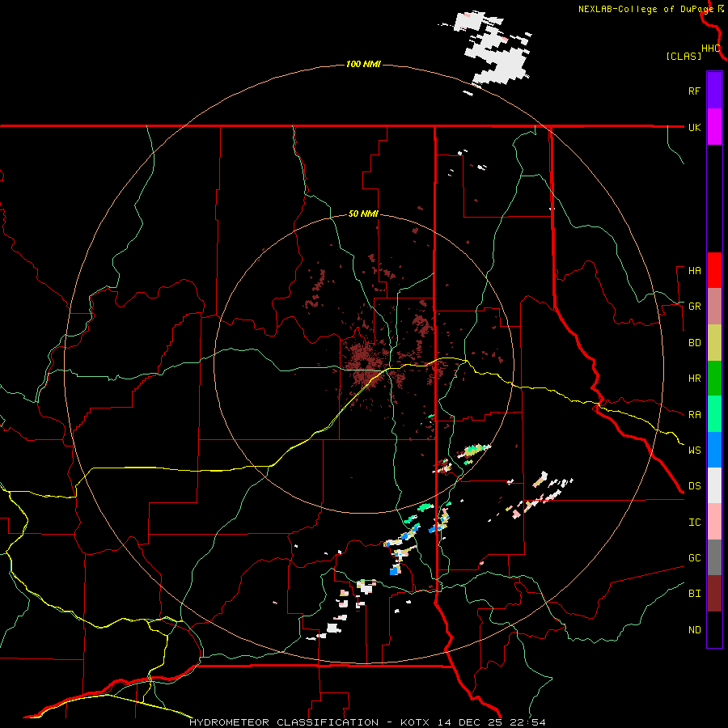Viewport: 728px width, 728px height.
Task: Click the 'WS' legend label
Action: pos(695,451)
